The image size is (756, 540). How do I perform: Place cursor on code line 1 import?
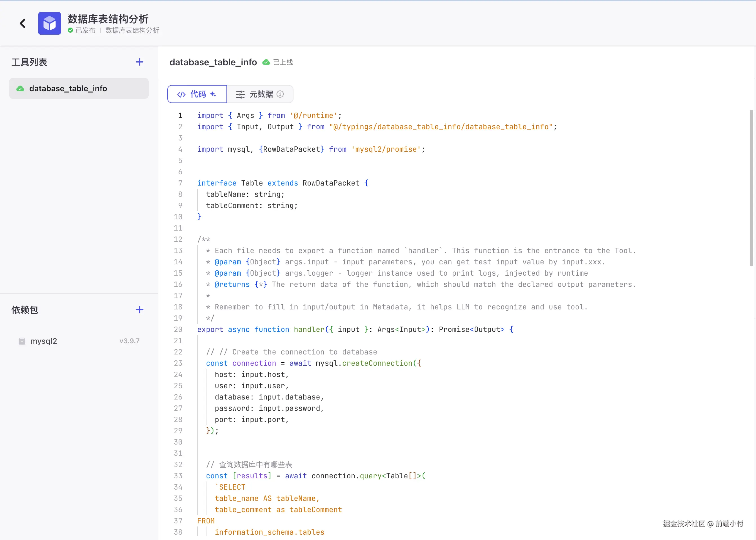(x=210, y=115)
